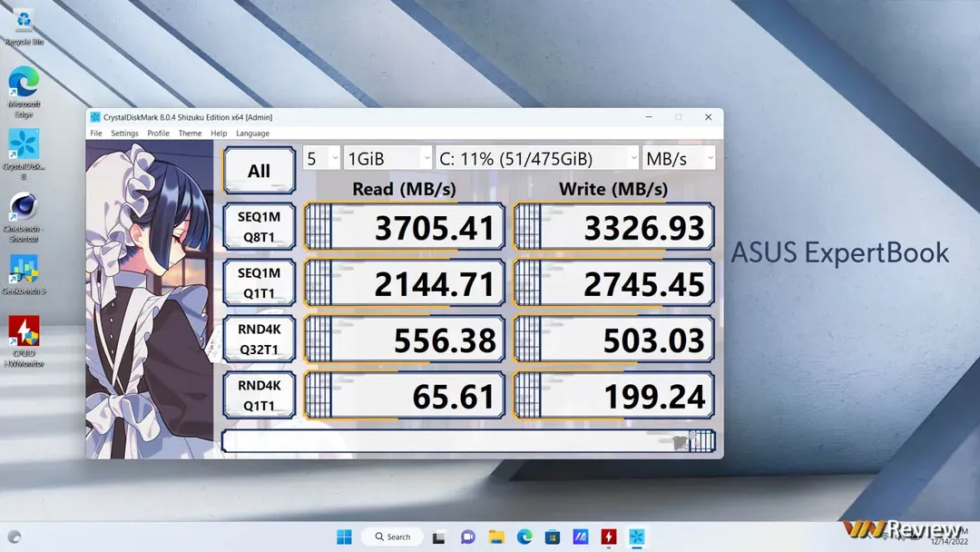Open the Theme menu

(190, 133)
